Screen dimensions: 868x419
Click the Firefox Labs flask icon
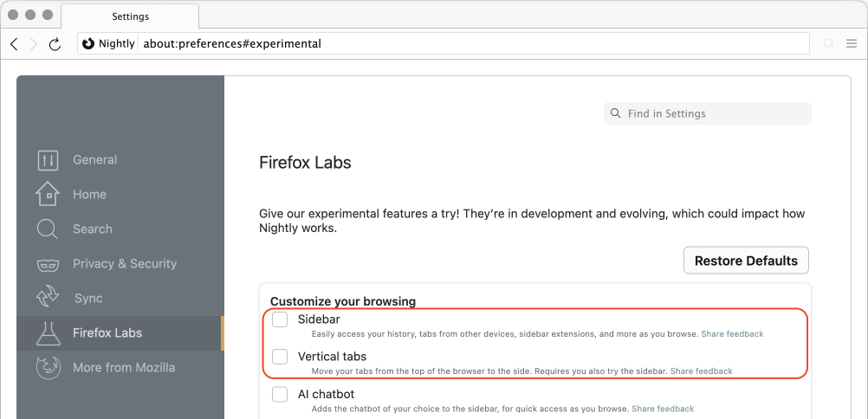point(48,332)
